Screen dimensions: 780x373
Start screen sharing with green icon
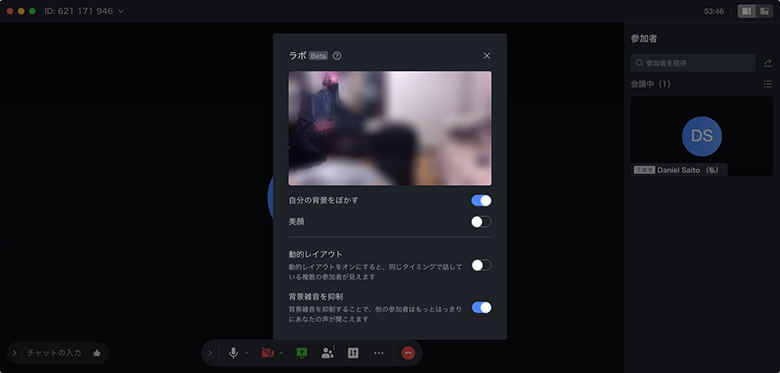pos(301,353)
